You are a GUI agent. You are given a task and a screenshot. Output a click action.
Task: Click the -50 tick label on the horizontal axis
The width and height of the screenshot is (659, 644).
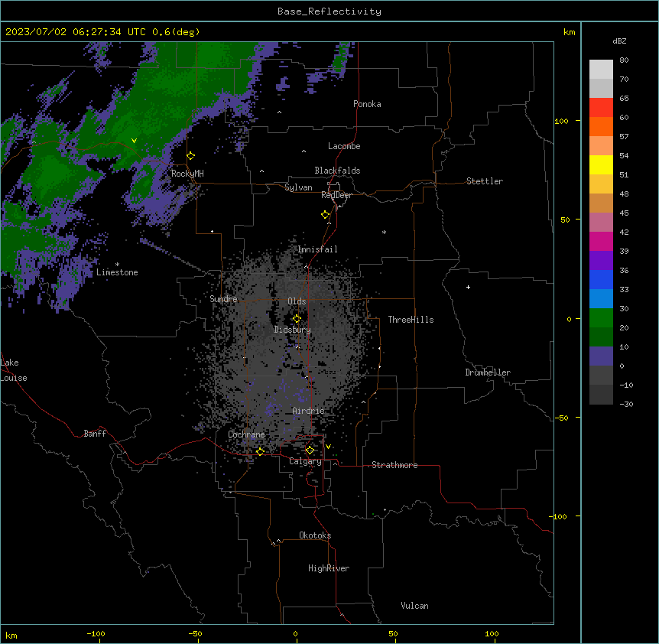pos(195,633)
